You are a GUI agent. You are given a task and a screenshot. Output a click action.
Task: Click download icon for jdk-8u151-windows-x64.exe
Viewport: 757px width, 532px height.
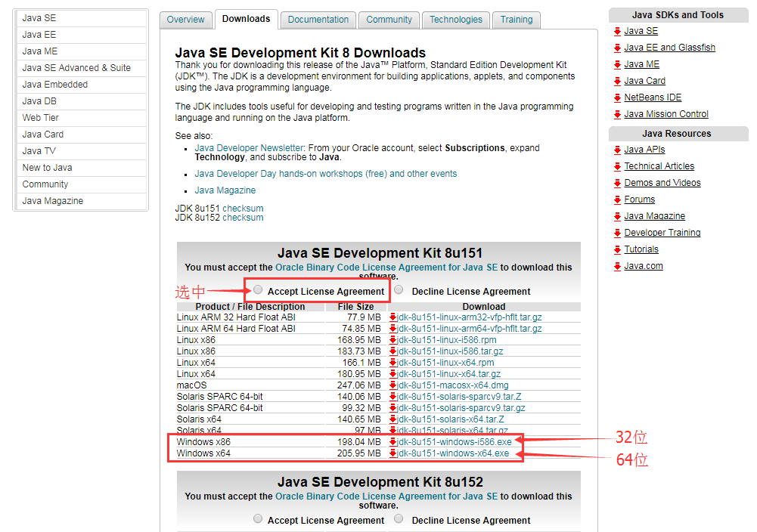pos(393,453)
